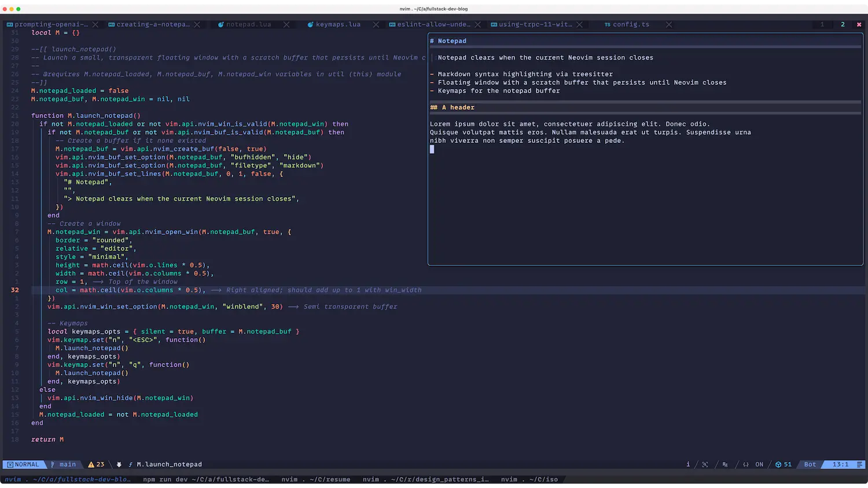The image size is (868, 488).
Task: Click the bracketed square statusline icon
Action: pyautogui.click(x=705, y=464)
